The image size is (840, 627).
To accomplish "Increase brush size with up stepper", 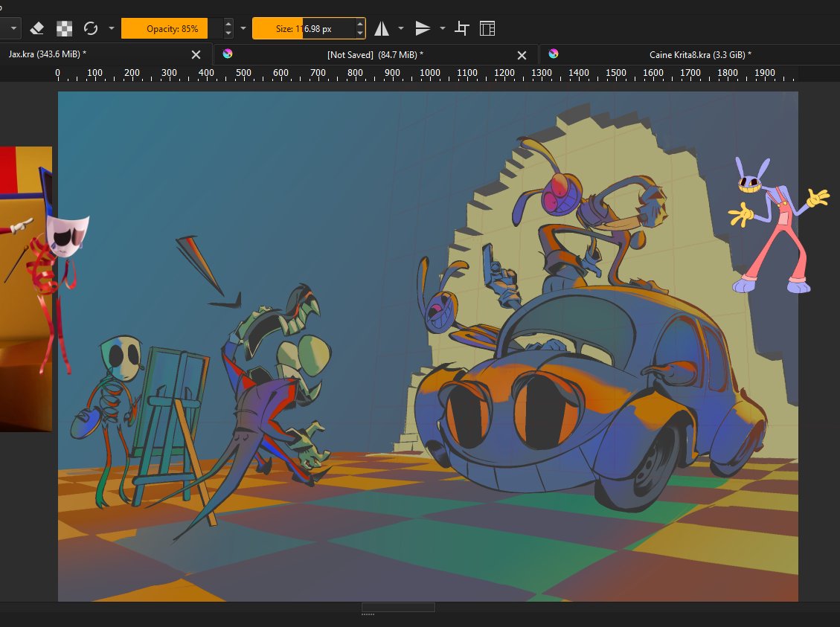I will [x=360, y=24].
